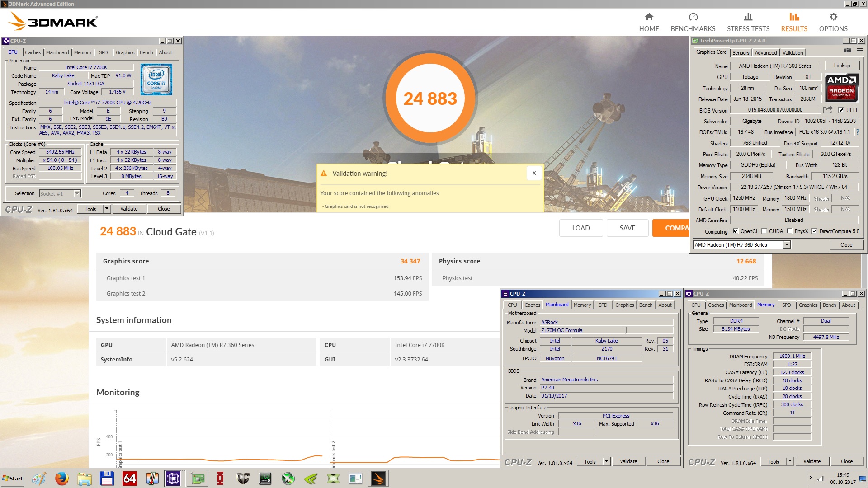Open Stress Tests in 3DMark
This screenshot has width=868, height=488.
(748, 22)
